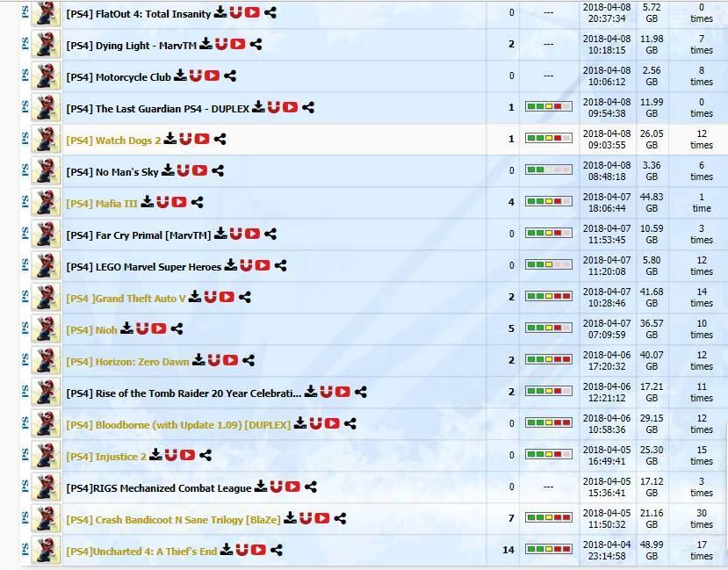The width and height of the screenshot is (728, 570).
Task: Open the Watch Dogs 2 torrent page
Action: pos(113,141)
